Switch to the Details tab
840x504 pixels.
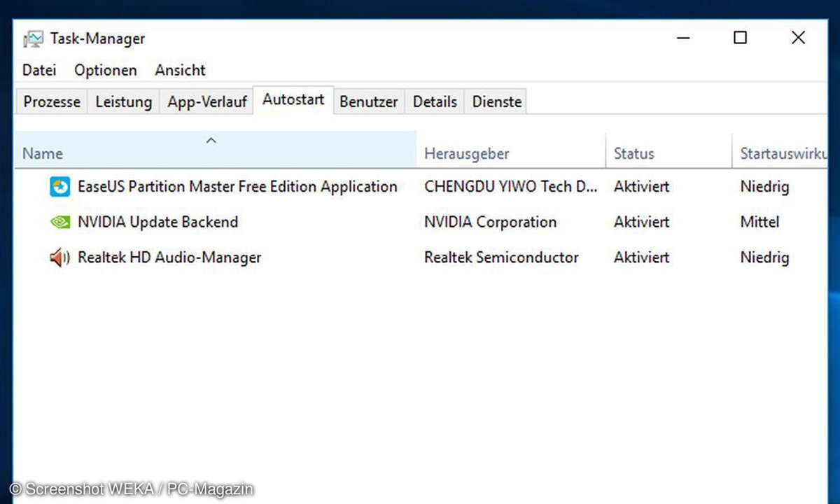pyautogui.click(x=435, y=101)
